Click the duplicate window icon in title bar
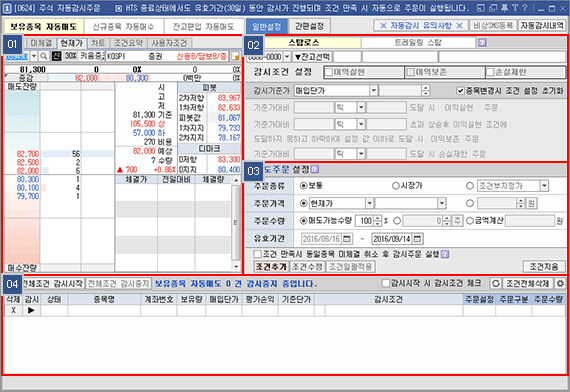 click(493, 8)
